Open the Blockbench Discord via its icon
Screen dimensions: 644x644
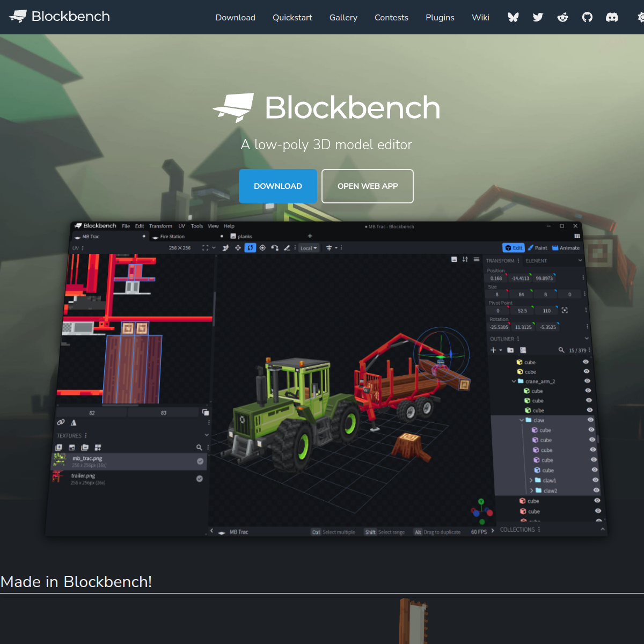pyautogui.click(x=612, y=17)
